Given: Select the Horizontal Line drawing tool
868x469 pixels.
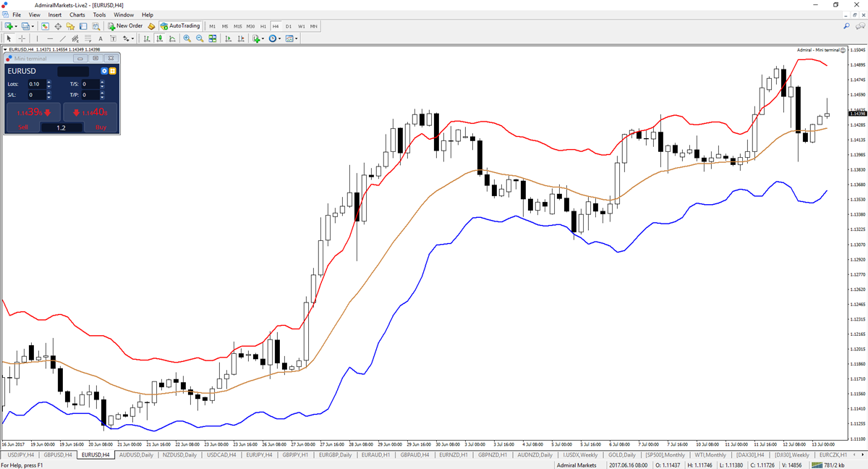Looking at the screenshot, I should pos(50,38).
